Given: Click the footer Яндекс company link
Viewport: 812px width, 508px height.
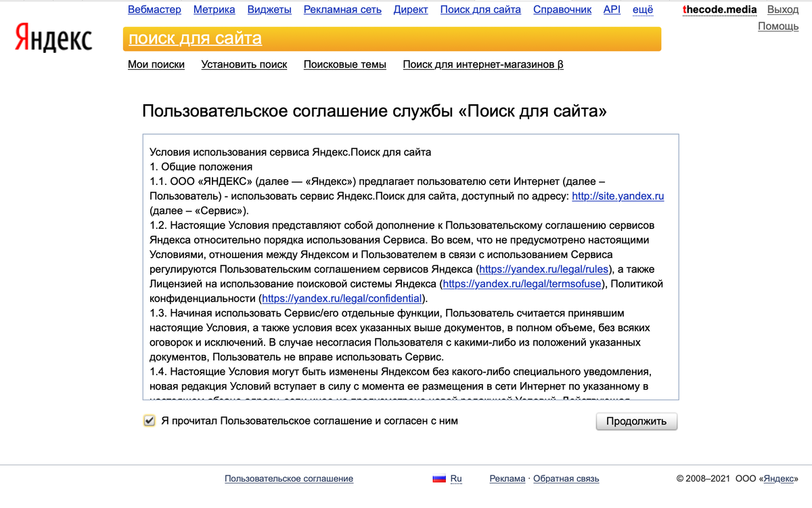Looking at the screenshot, I should [778, 479].
